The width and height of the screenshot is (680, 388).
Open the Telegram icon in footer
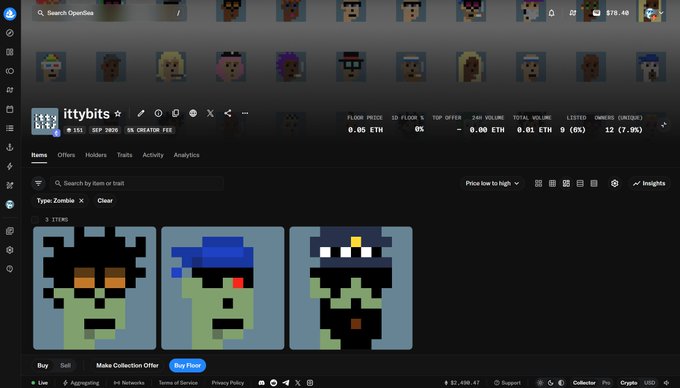[x=286, y=383]
